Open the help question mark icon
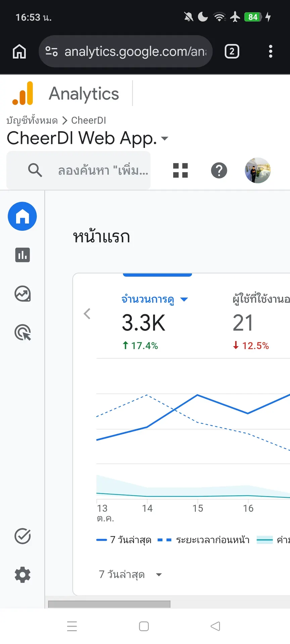 pyautogui.click(x=219, y=170)
